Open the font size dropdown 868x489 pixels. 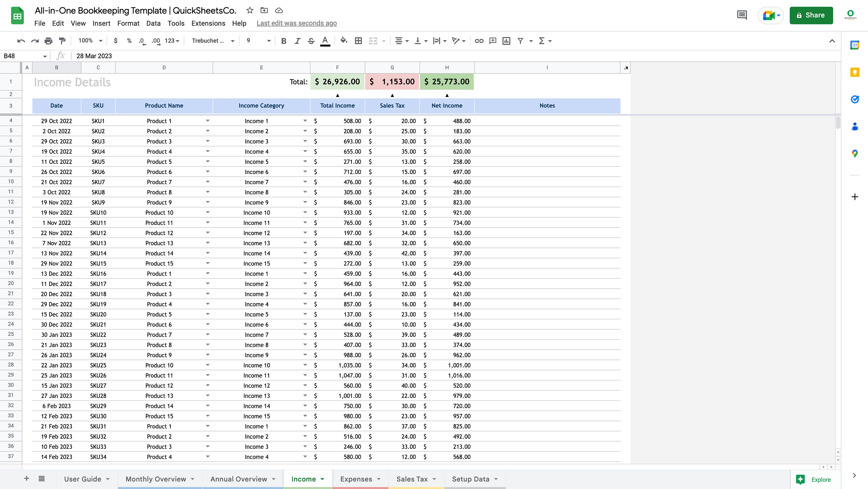point(258,41)
